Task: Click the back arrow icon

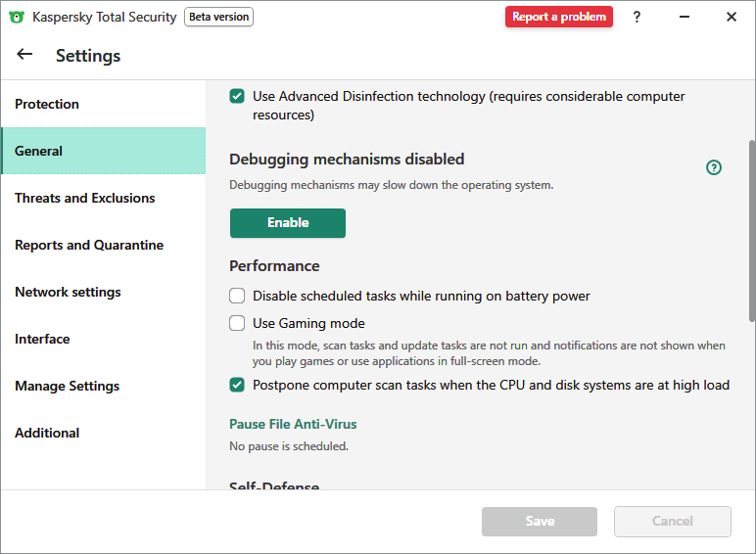Action: coord(24,55)
